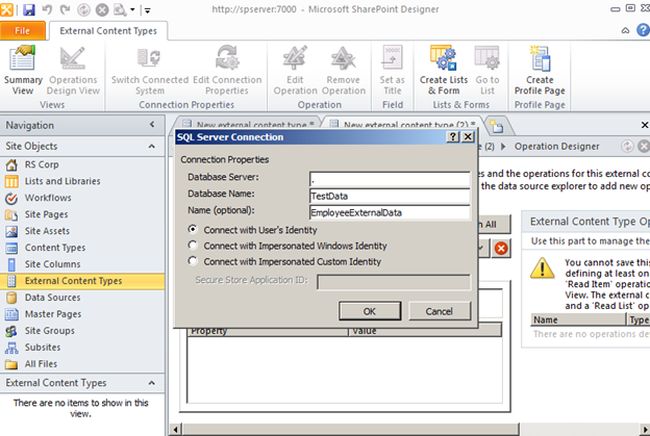Click the Value column header
Viewport: 650px width, 436px height.
point(425,331)
